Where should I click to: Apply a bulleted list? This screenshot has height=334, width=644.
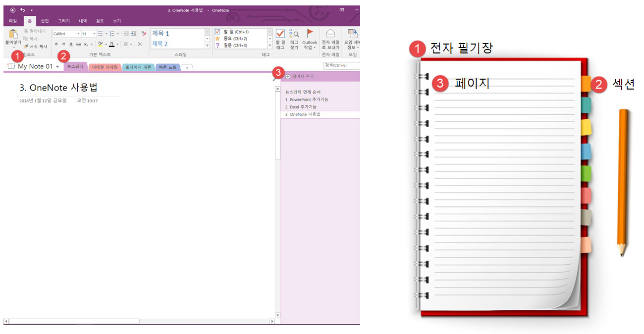100,34
